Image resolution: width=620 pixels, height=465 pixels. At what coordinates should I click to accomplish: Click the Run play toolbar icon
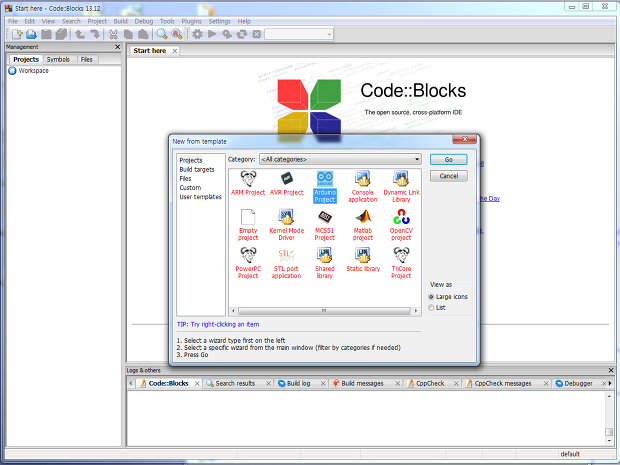pyautogui.click(x=212, y=34)
